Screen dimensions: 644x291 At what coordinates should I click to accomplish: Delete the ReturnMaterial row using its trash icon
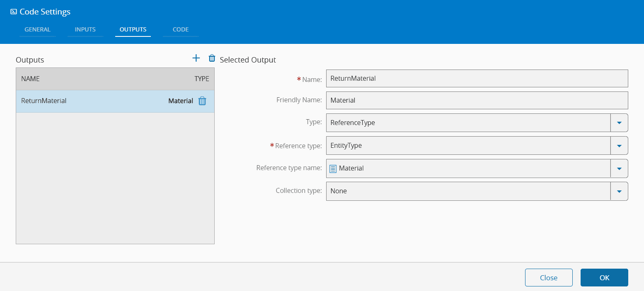(x=202, y=101)
